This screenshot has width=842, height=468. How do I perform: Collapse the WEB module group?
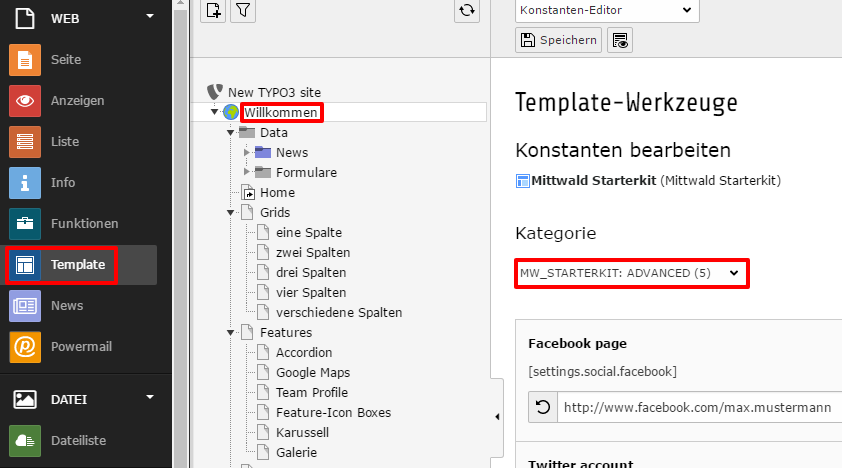coord(150,17)
